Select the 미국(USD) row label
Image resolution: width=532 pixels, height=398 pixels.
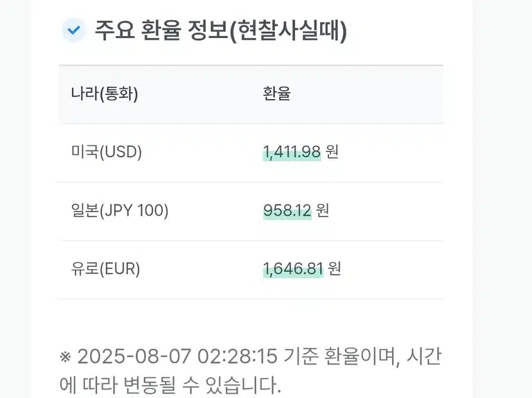coord(107,151)
